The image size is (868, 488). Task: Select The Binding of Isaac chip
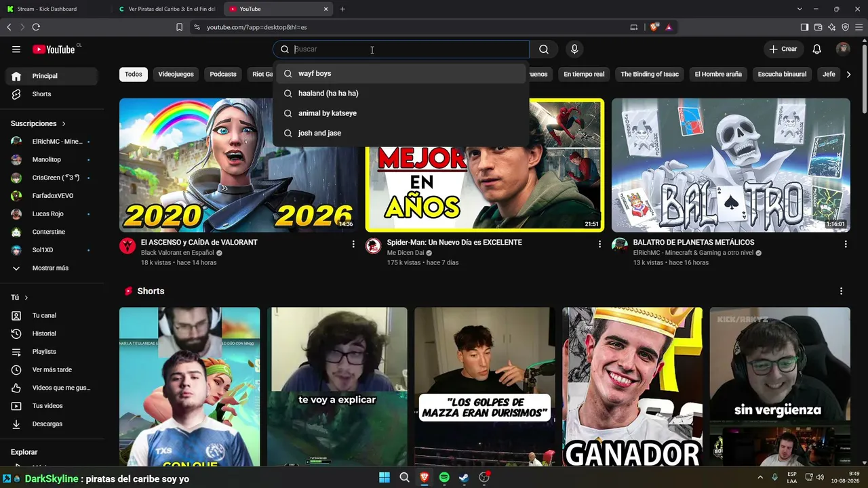pyautogui.click(x=649, y=74)
